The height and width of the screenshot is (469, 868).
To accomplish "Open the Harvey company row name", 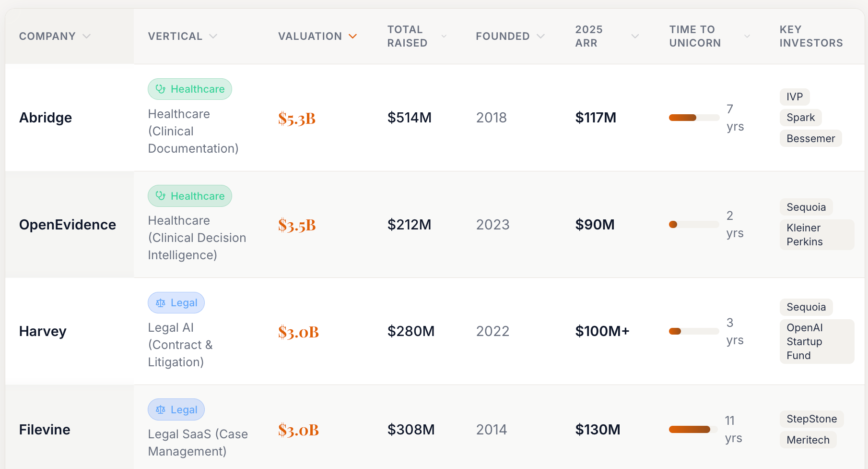I will [x=43, y=331].
